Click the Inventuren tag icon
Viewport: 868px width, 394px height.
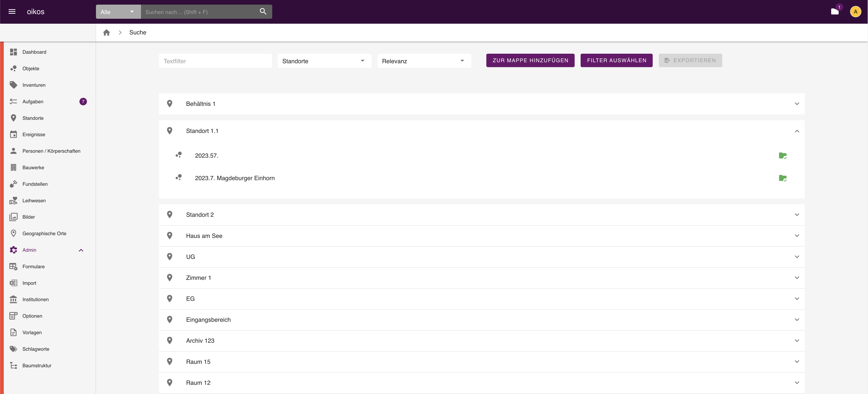pyautogui.click(x=13, y=85)
